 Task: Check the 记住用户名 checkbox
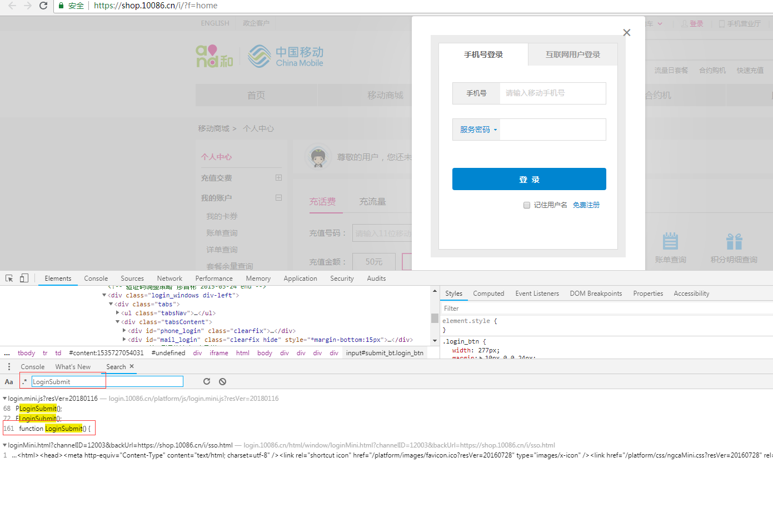point(527,205)
